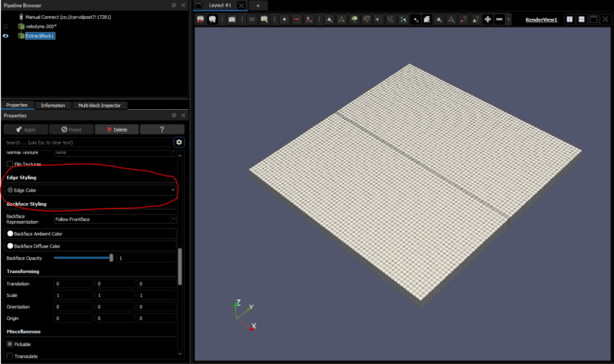This screenshot has height=364, width=614.
Task: Expand the Edge Color dropdown arrow
Action: pyautogui.click(x=173, y=190)
